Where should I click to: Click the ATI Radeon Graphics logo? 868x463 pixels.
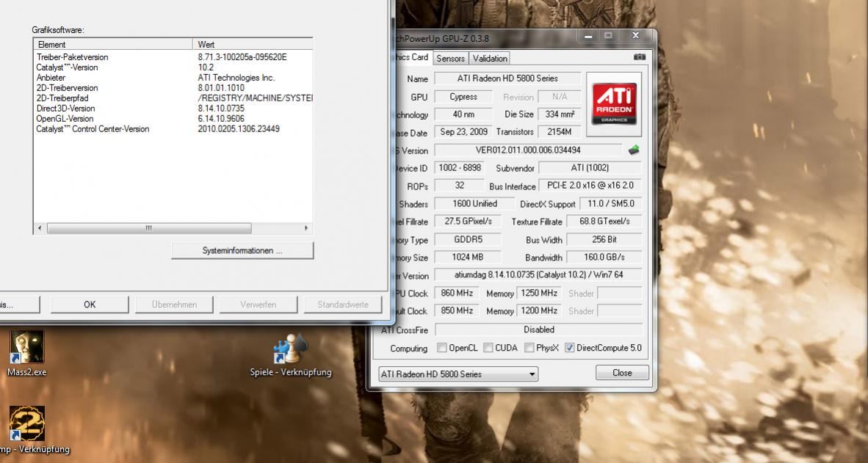click(x=614, y=104)
